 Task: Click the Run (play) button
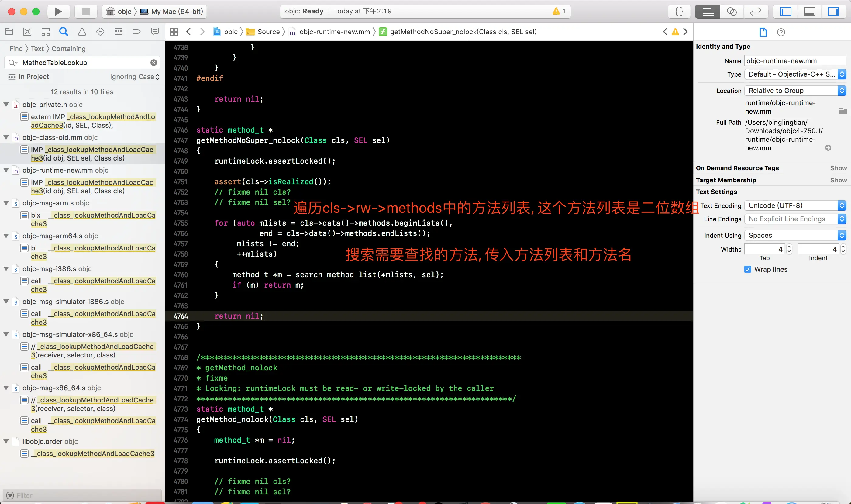point(58,12)
